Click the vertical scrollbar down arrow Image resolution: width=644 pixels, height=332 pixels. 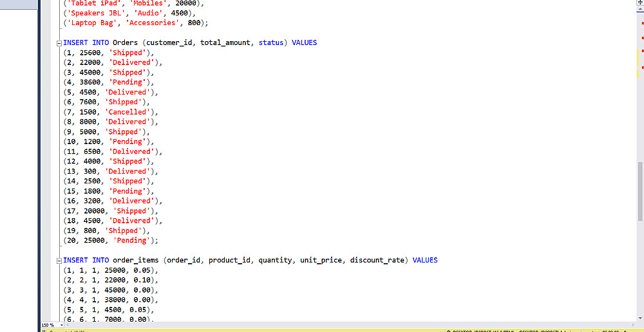(640, 318)
